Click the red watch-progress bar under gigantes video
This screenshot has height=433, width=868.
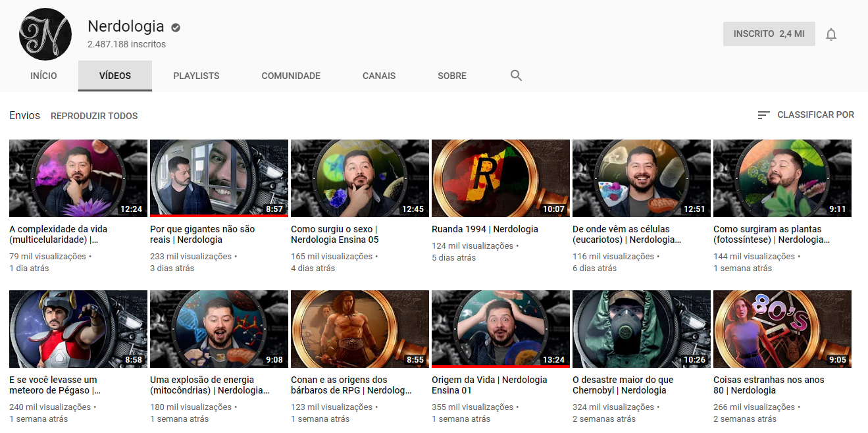[219, 216]
